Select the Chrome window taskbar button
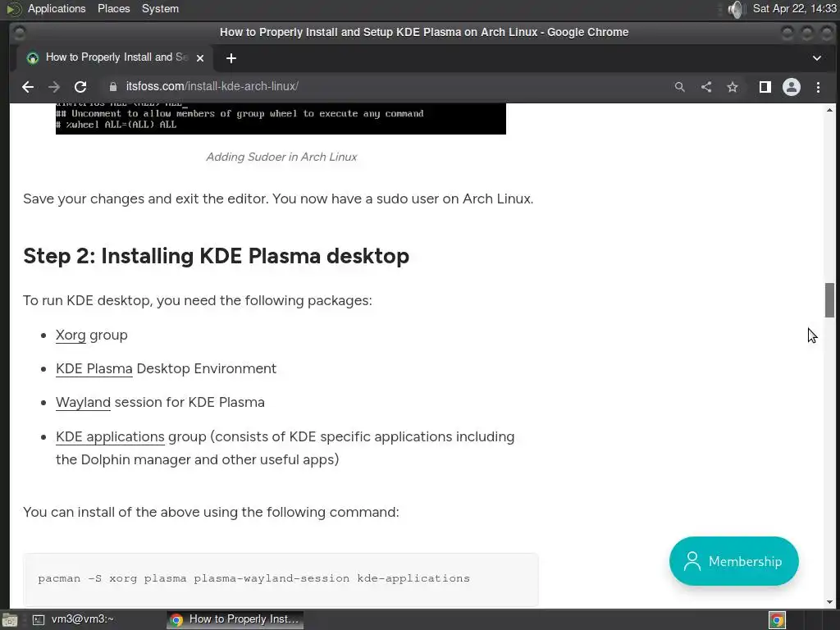The width and height of the screenshot is (840, 630). [235, 619]
